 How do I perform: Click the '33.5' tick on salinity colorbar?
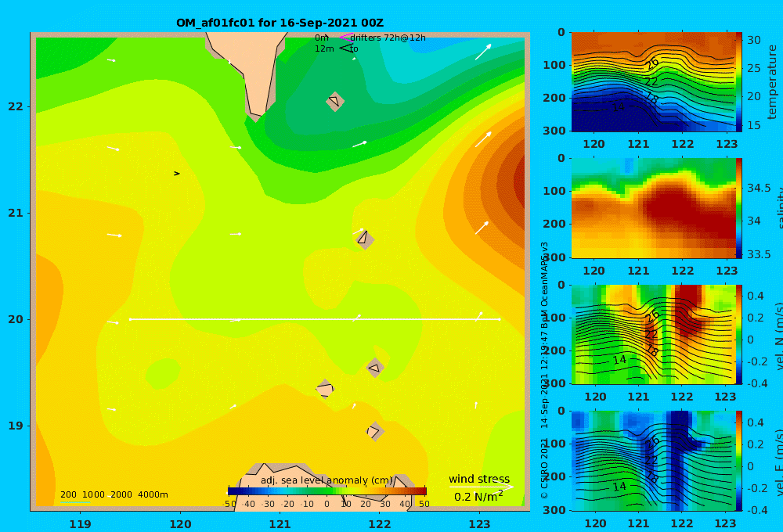759,254
